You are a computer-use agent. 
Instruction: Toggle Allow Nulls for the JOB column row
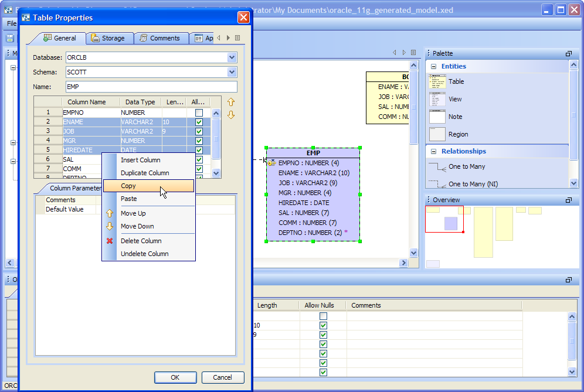point(199,131)
